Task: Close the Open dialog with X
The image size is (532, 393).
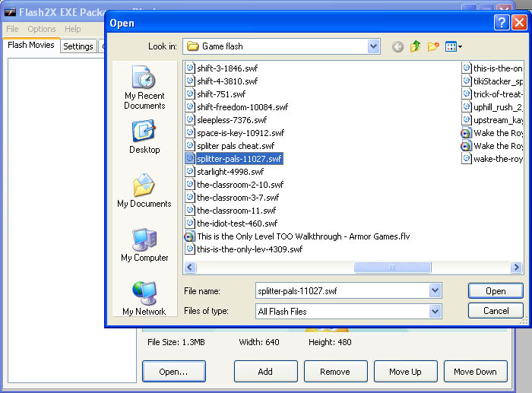Action: click(x=519, y=23)
